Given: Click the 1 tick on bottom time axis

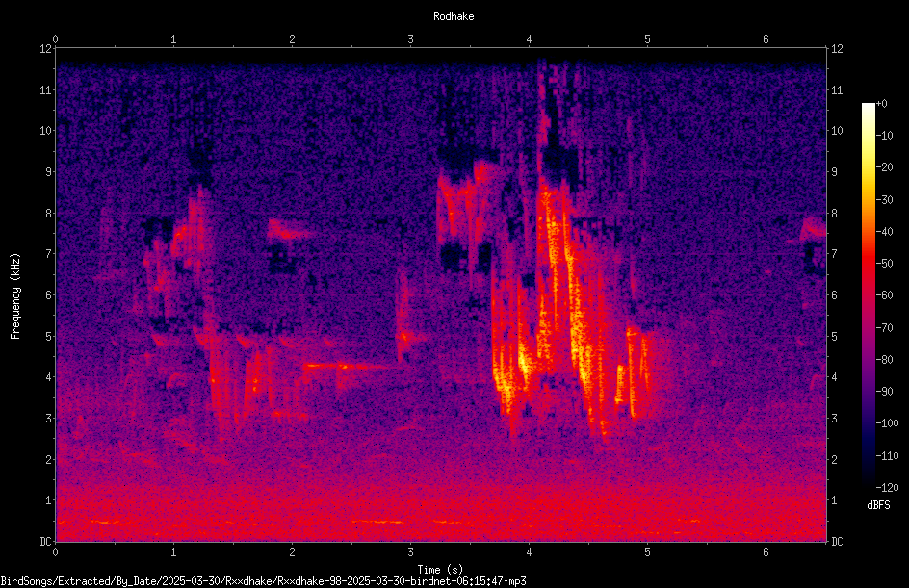Looking at the screenshot, I should tap(173, 552).
